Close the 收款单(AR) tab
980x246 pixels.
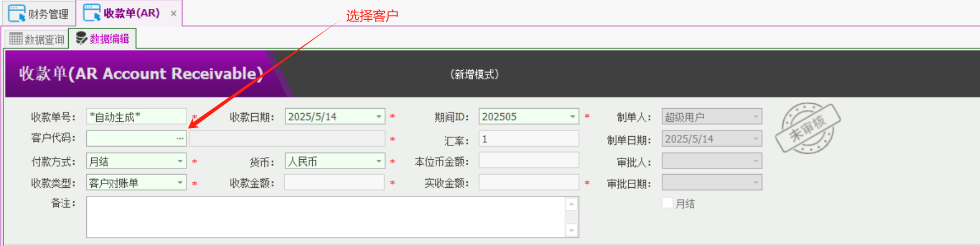coord(173,13)
